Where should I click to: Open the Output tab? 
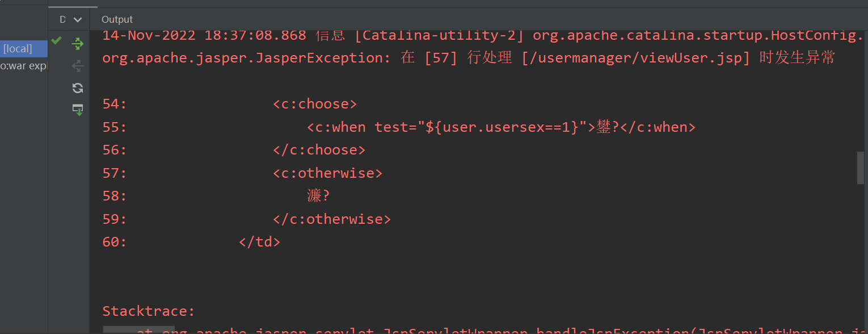click(117, 20)
